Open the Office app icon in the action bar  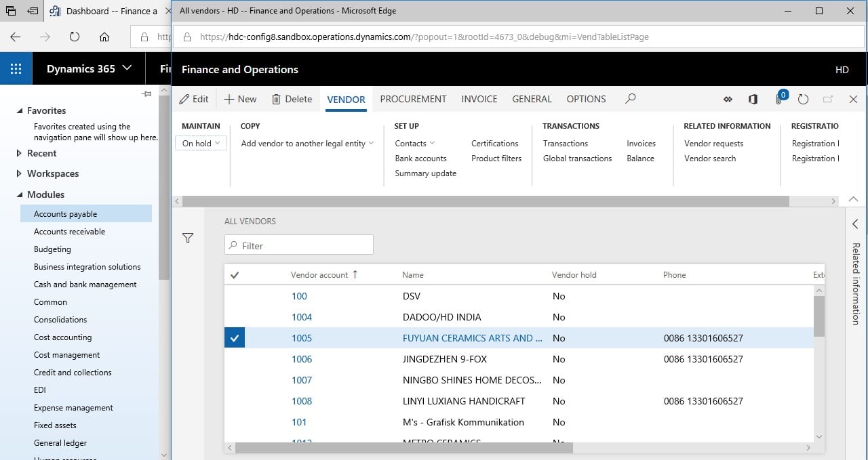(x=753, y=99)
